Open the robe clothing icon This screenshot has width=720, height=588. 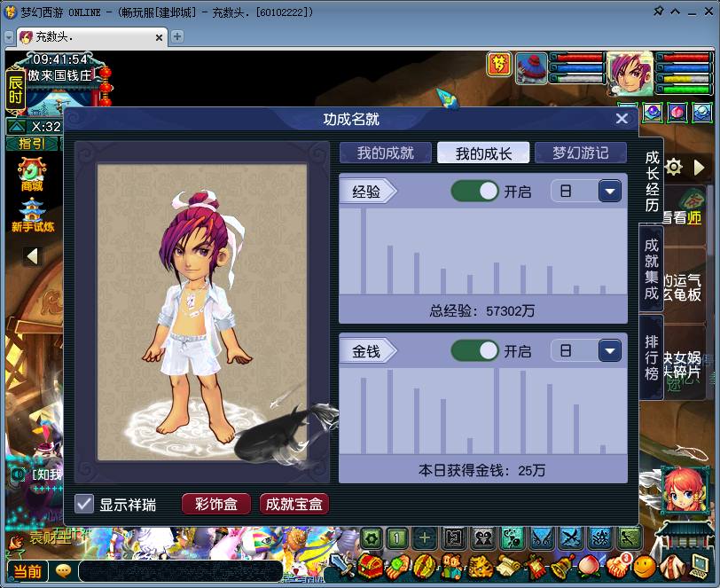[x=672, y=568]
